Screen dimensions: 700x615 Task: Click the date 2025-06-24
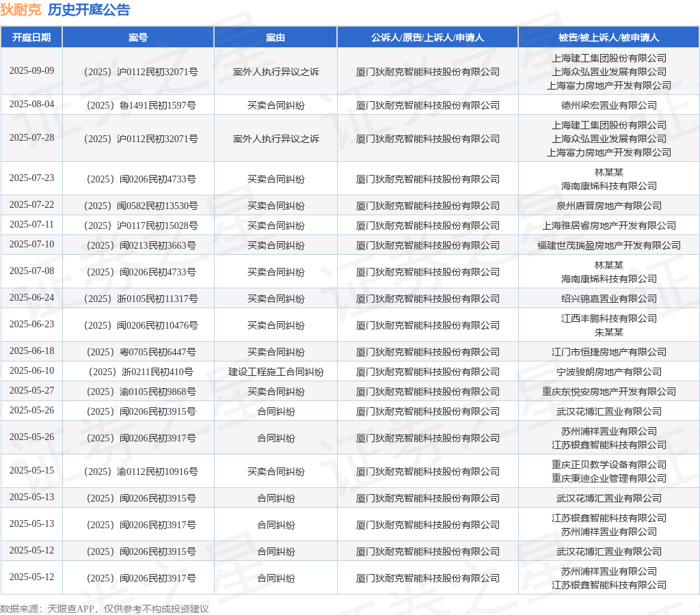click(31, 297)
